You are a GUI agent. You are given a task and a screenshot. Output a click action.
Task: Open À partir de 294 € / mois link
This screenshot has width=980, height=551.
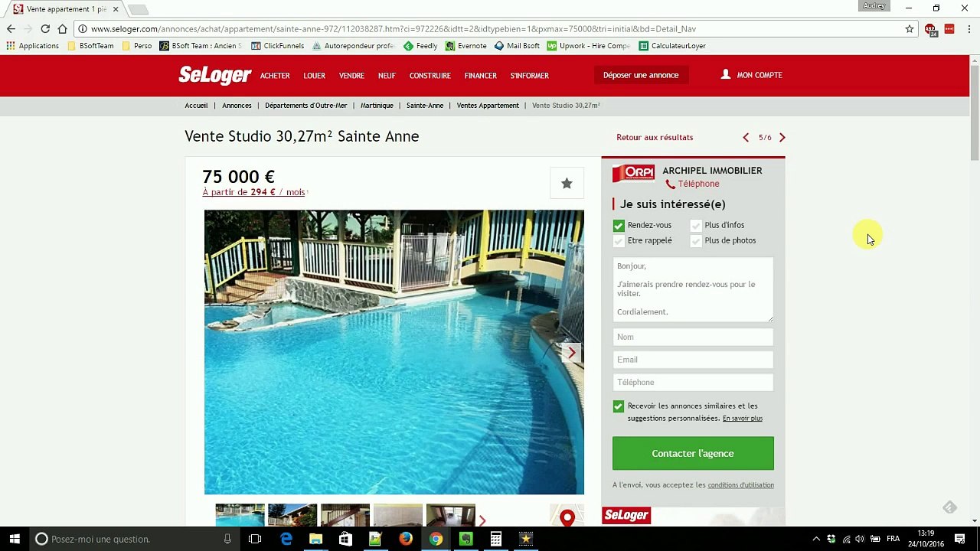pyautogui.click(x=254, y=192)
